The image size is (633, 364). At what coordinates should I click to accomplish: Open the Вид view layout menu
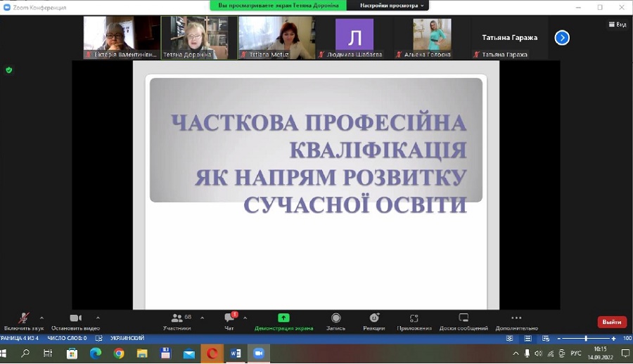tap(617, 25)
